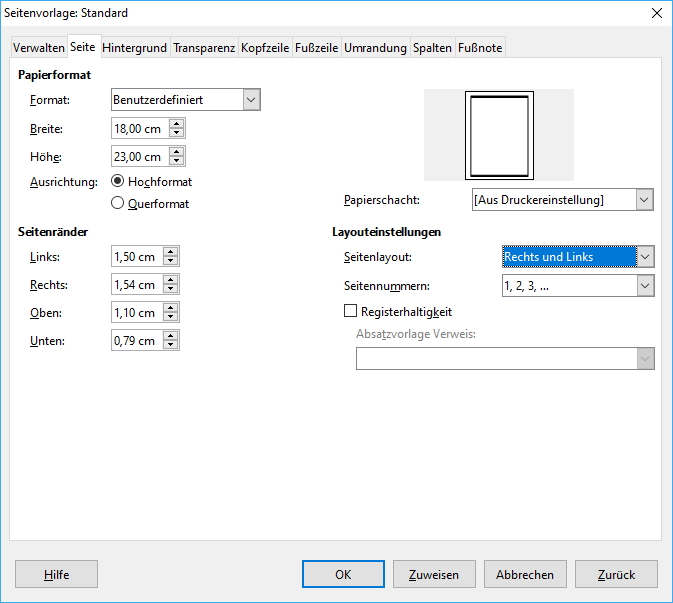This screenshot has height=603, width=673.
Task: Open the Fußnote tab
Action: click(x=480, y=48)
